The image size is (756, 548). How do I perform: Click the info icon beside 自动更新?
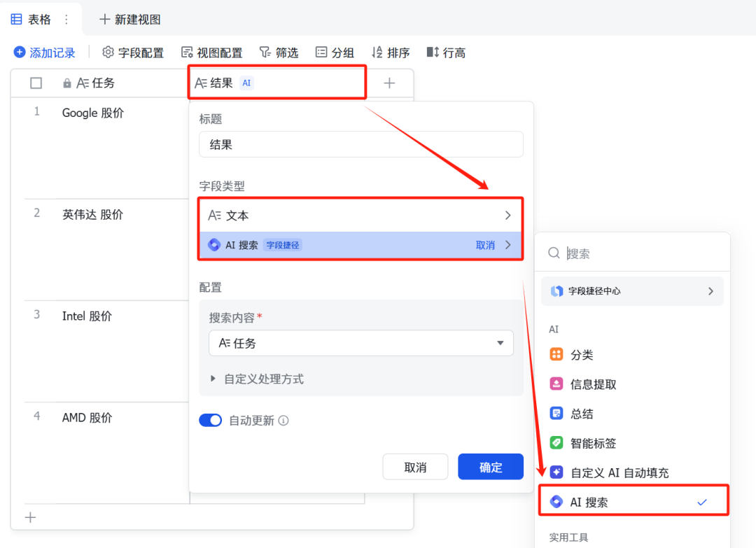tap(283, 421)
